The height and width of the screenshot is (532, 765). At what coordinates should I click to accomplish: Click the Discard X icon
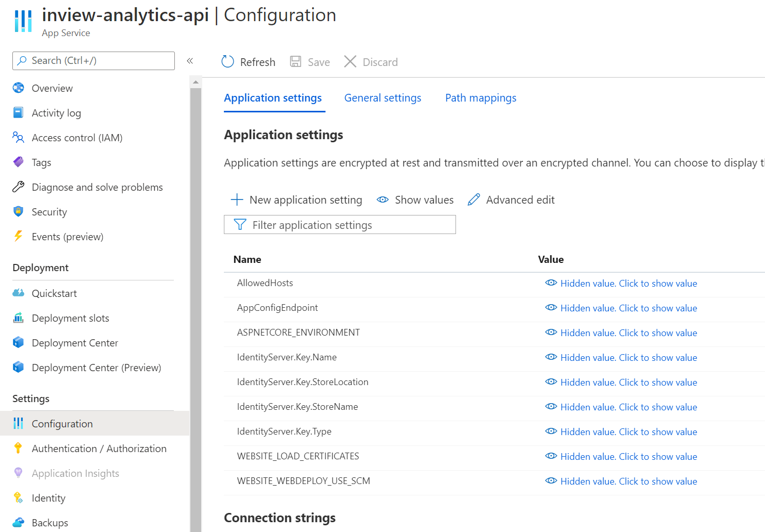[350, 62]
